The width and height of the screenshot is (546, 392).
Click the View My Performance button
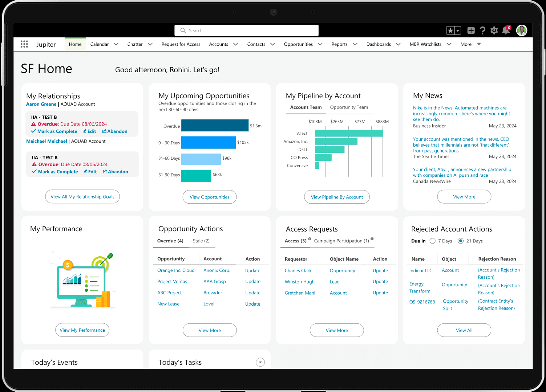(82, 330)
